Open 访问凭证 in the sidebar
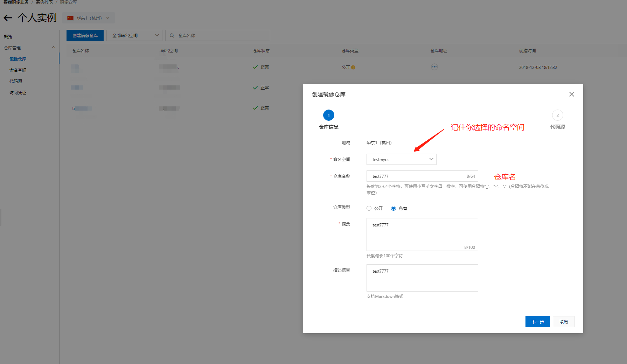627x364 pixels. point(18,92)
